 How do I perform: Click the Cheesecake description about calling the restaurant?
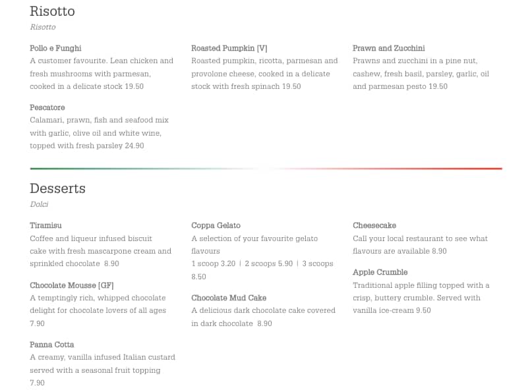pyautogui.click(x=420, y=244)
